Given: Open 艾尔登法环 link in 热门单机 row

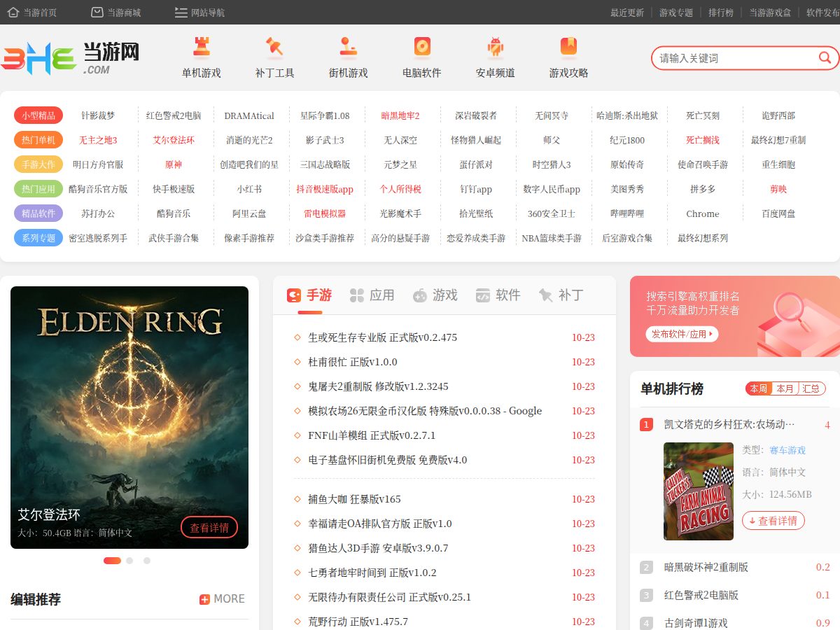Looking at the screenshot, I should click(174, 140).
